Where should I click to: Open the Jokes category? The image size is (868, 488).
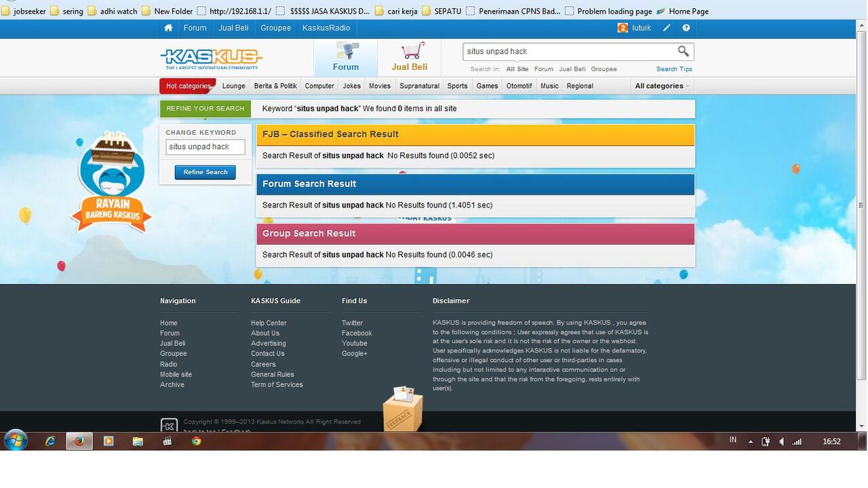point(352,86)
